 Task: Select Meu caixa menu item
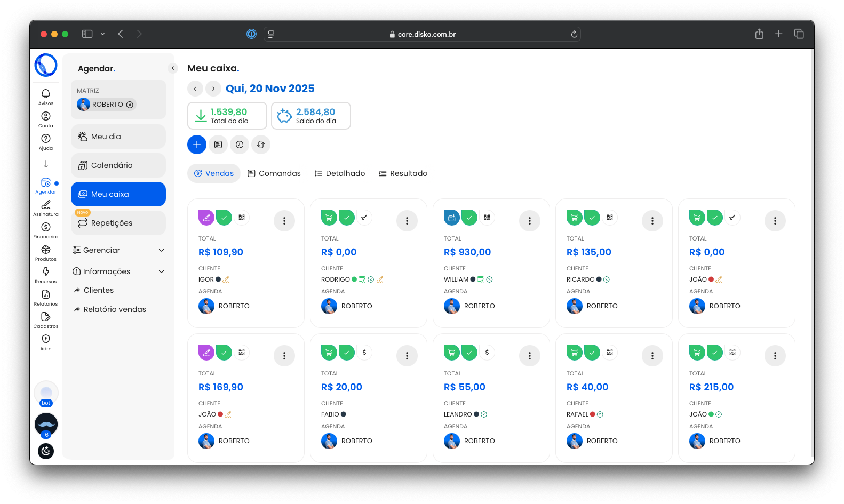coord(118,194)
